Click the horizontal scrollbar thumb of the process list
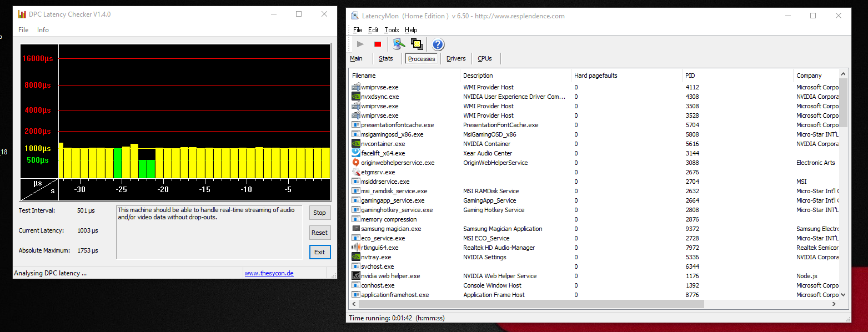The width and height of the screenshot is (868, 332). click(531, 304)
